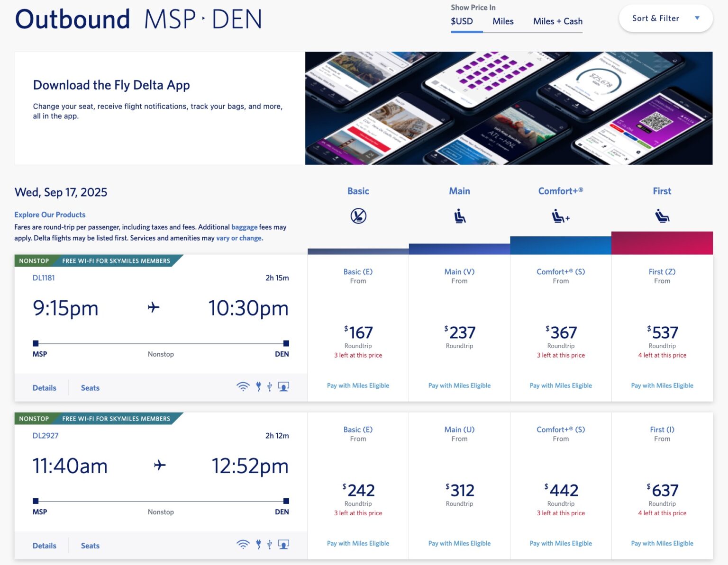728x565 pixels.
Task: Select the First class seat icon
Action: click(662, 215)
